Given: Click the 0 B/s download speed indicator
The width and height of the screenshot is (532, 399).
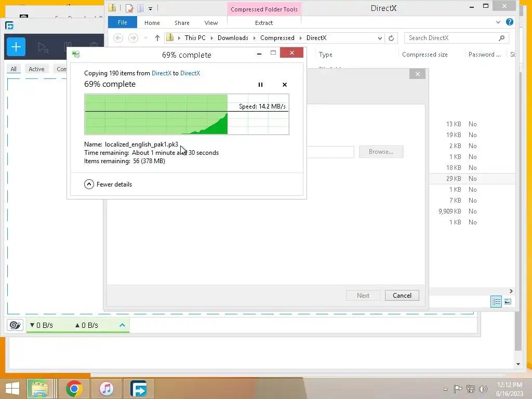Looking at the screenshot, I should (42, 325).
